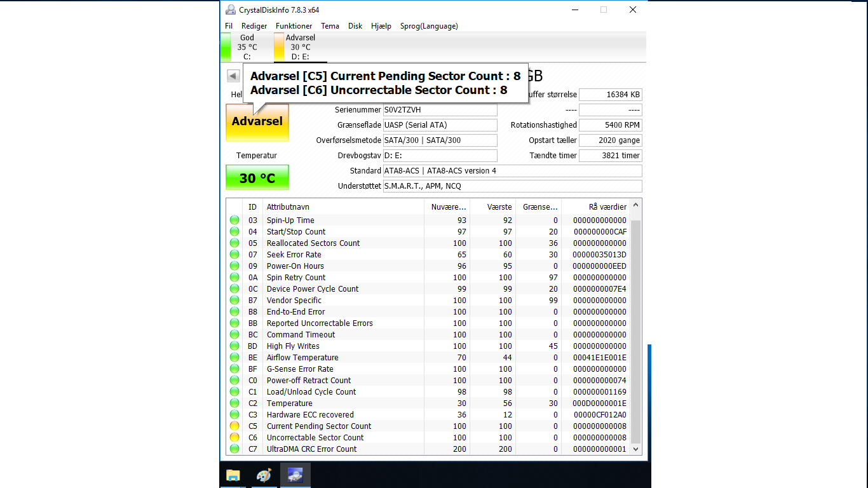Click the previous disk arrow button
The width and height of the screenshot is (868, 488).
tap(233, 76)
